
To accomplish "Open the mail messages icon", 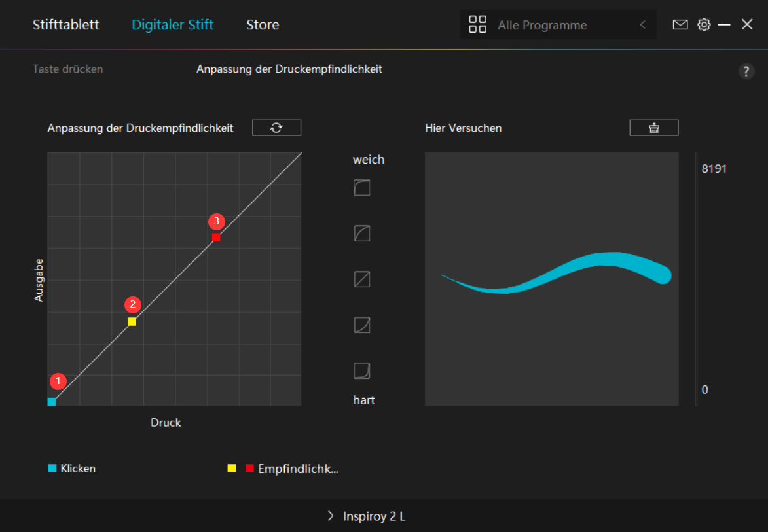I will click(x=680, y=25).
